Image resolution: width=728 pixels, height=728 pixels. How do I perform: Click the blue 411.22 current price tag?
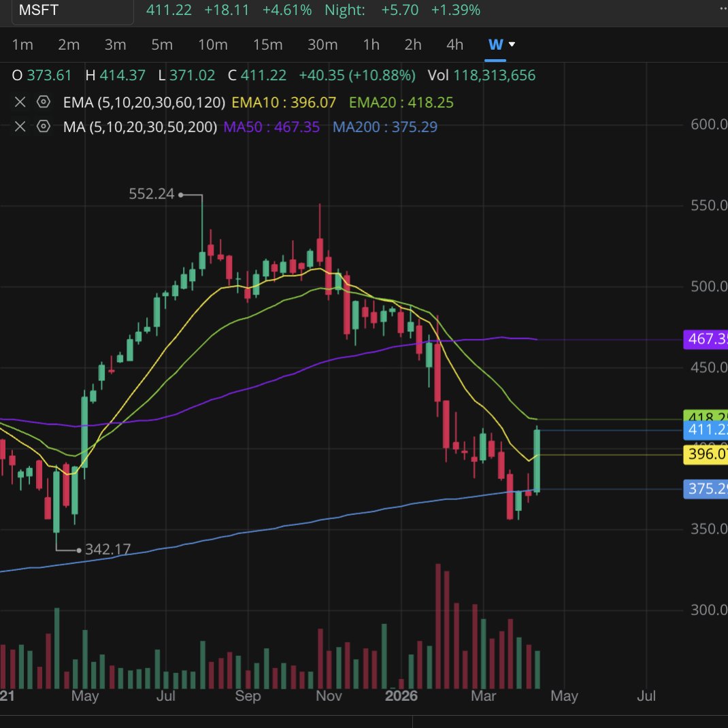point(706,429)
